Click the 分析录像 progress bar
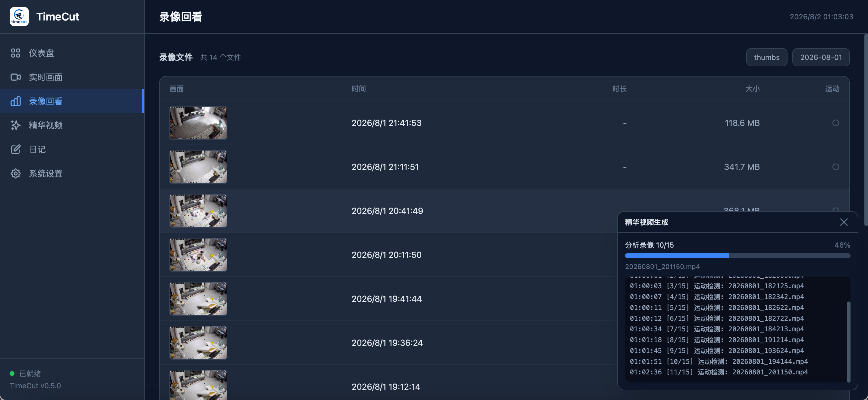 [737, 256]
